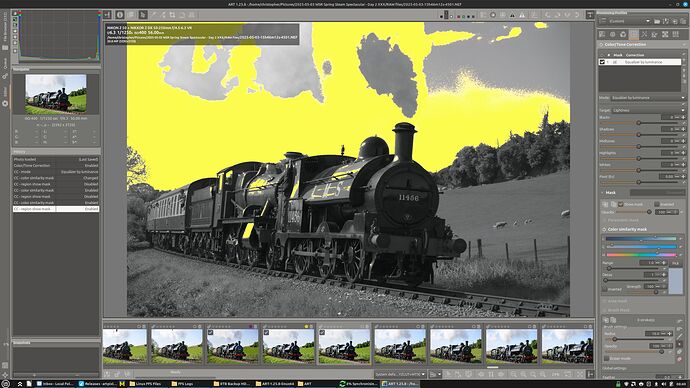
Task: Toggle the checkbox of correction region 1
Action: pos(602,62)
